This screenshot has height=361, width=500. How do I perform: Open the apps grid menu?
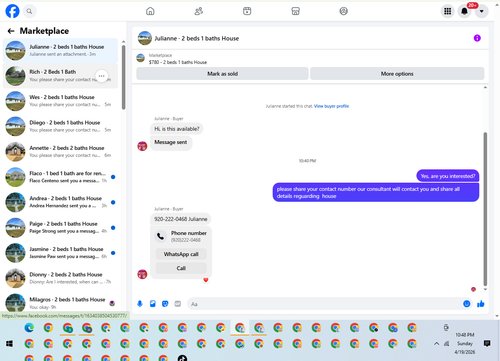448,11
